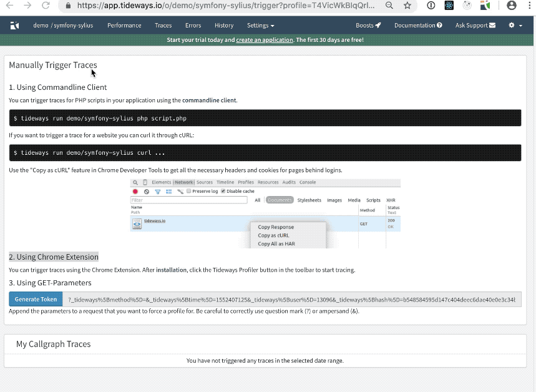Click the 'tideways run ... curl' code block
536x392 pixels.
(x=265, y=152)
